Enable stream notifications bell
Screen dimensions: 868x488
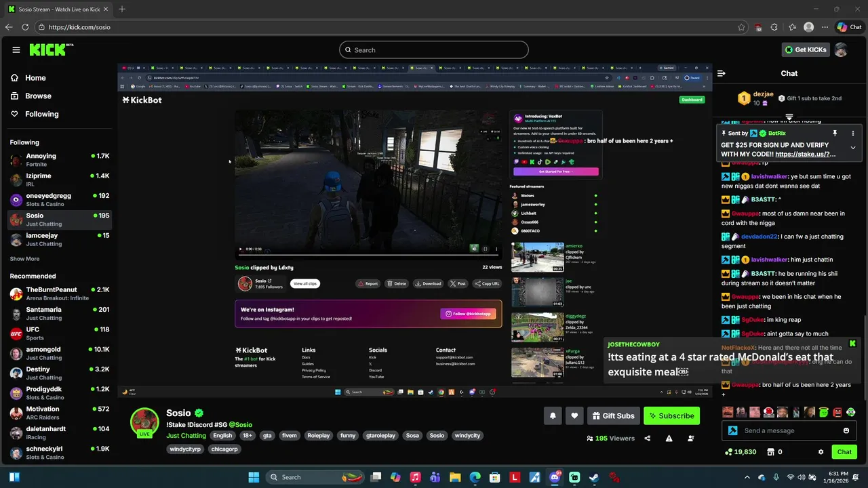point(553,415)
